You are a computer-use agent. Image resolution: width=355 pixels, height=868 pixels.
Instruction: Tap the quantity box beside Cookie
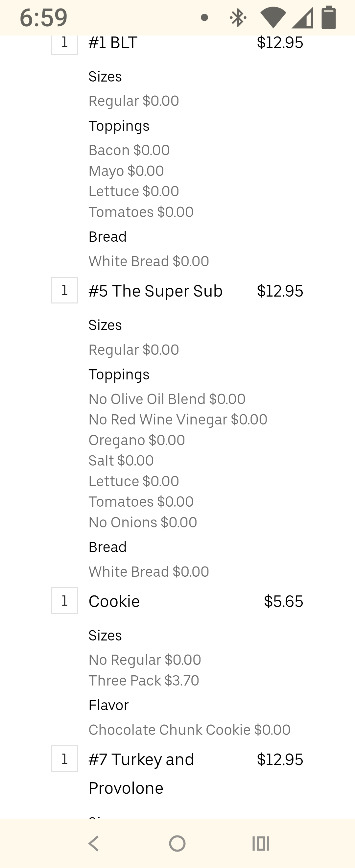pyautogui.click(x=64, y=600)
